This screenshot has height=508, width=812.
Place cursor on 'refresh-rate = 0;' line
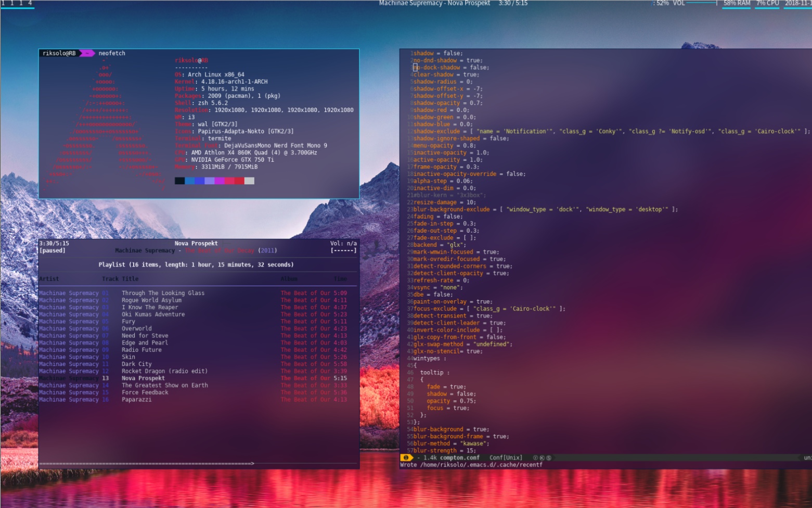441,280
